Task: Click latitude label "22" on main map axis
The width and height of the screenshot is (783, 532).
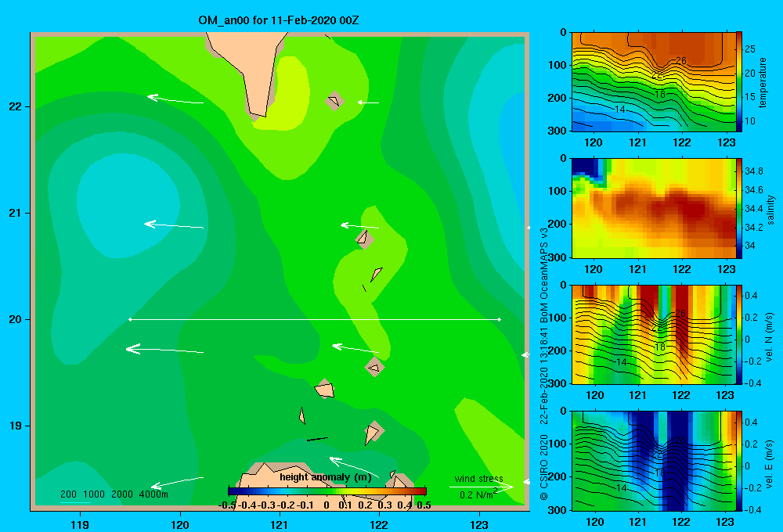Action: 16,106
